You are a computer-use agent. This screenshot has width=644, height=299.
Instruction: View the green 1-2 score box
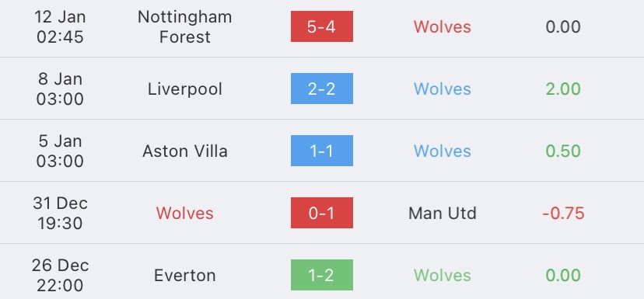click(x=321, y=275)
